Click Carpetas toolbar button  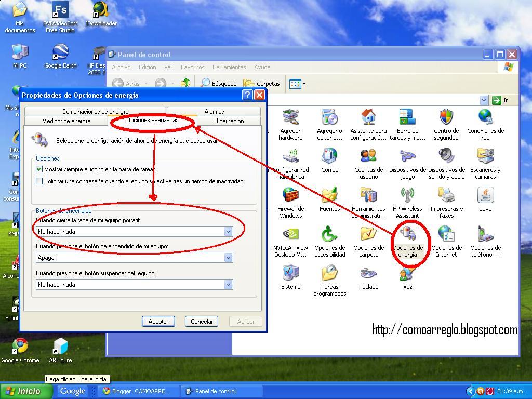pyautogui.click(x=262, y=84)
